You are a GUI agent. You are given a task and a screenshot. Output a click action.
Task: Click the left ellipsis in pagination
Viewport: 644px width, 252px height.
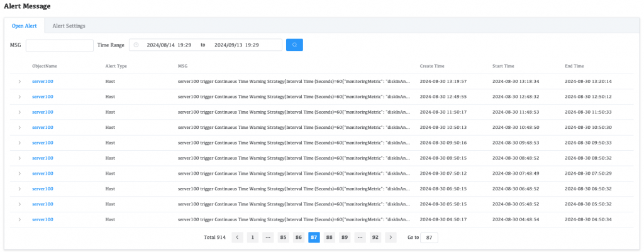(268, 238)
